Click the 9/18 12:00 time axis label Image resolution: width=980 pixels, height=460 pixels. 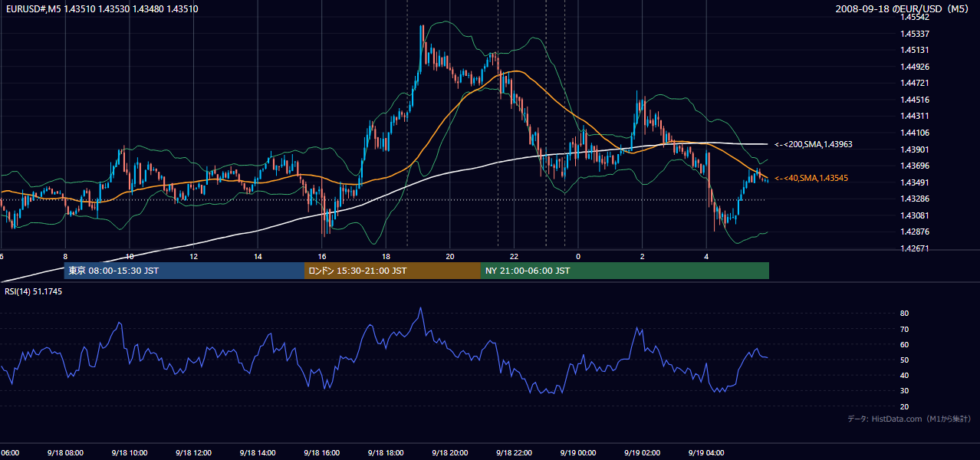(193, 452)
